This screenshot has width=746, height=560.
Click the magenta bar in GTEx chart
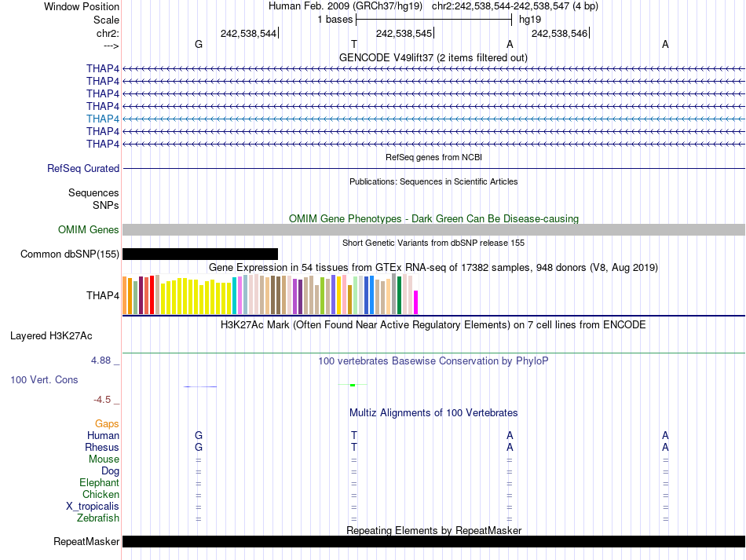point(416,302)
